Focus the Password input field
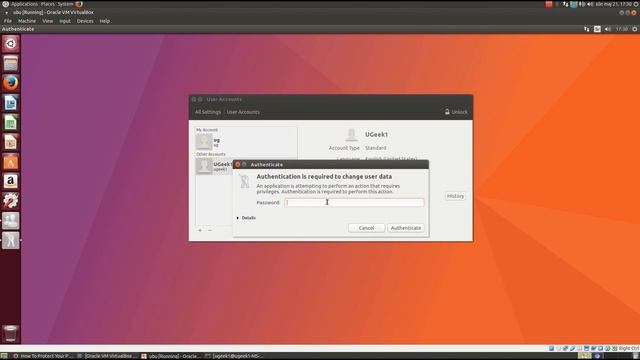The image size is (640, 360). [354, 202]
